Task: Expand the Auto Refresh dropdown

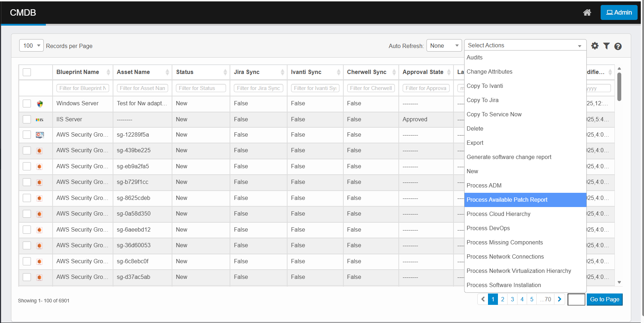Action: click(x=444, y=46)
